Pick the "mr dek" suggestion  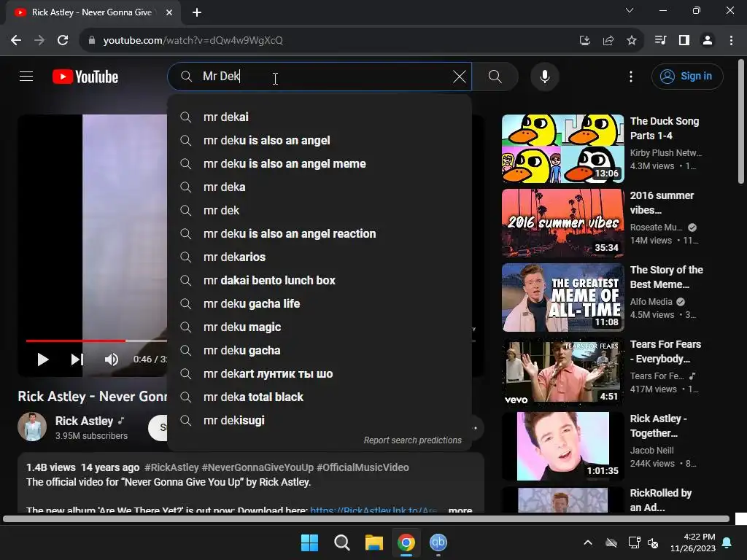pyautogui.click(x=320, y=210)
